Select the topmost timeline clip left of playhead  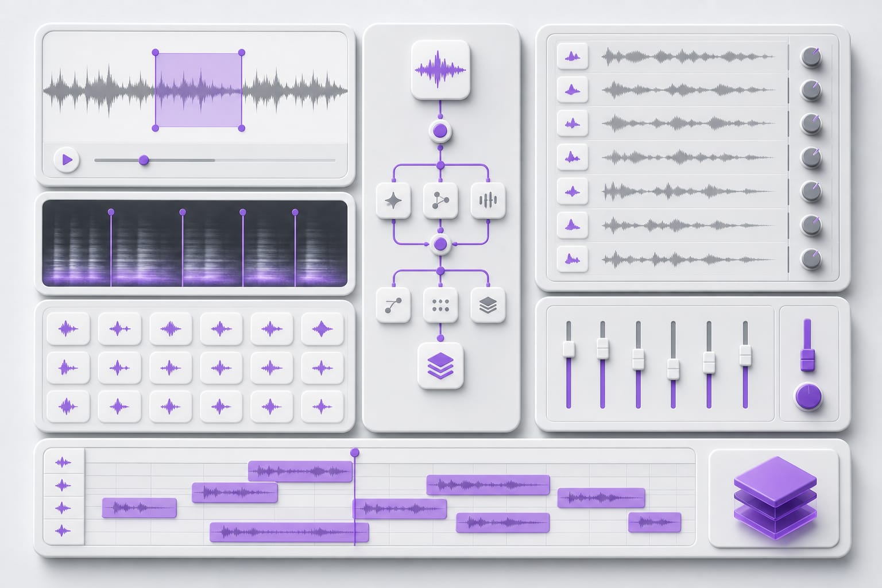[x=300, y=471]
